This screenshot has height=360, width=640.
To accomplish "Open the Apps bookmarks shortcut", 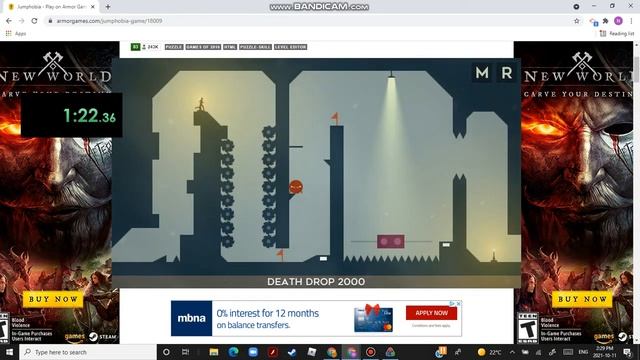I will click(16, 33).
